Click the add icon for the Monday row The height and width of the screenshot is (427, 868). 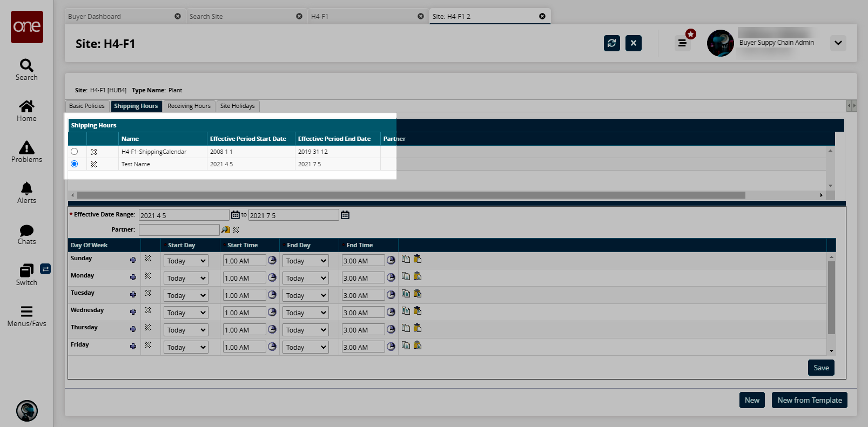pyautogui.click(x=133, y=277)
